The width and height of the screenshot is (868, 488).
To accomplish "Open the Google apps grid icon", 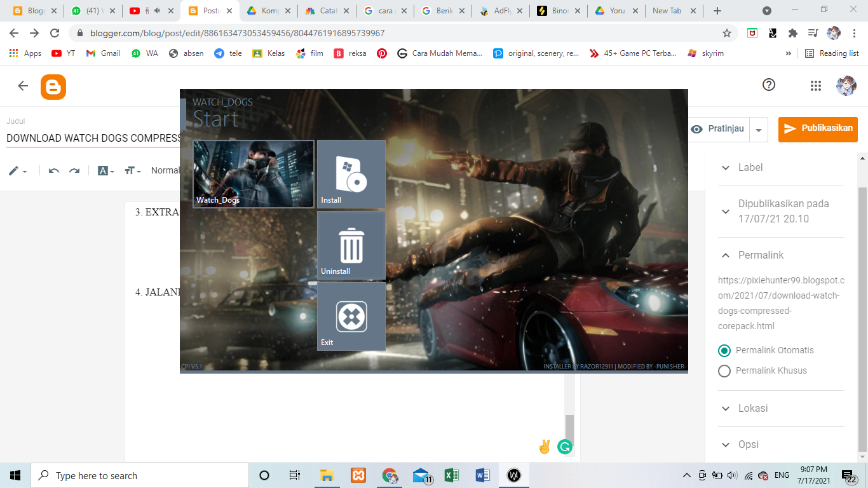I will (816, 86).
